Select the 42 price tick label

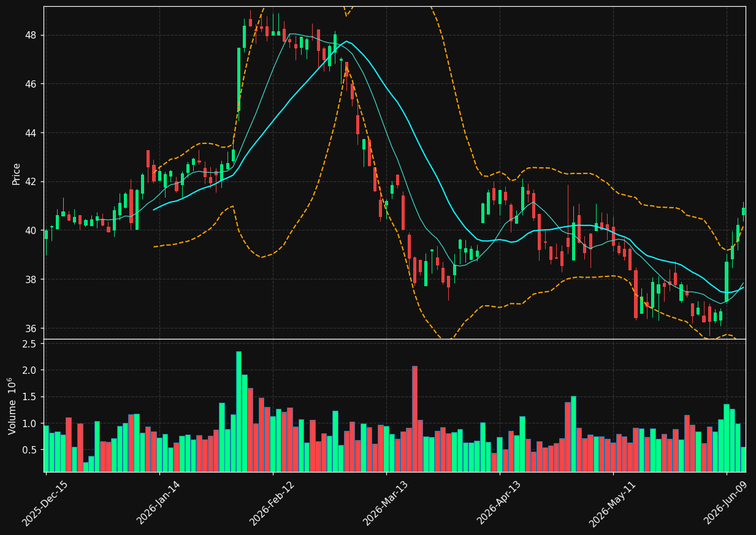tap(32, 182)
